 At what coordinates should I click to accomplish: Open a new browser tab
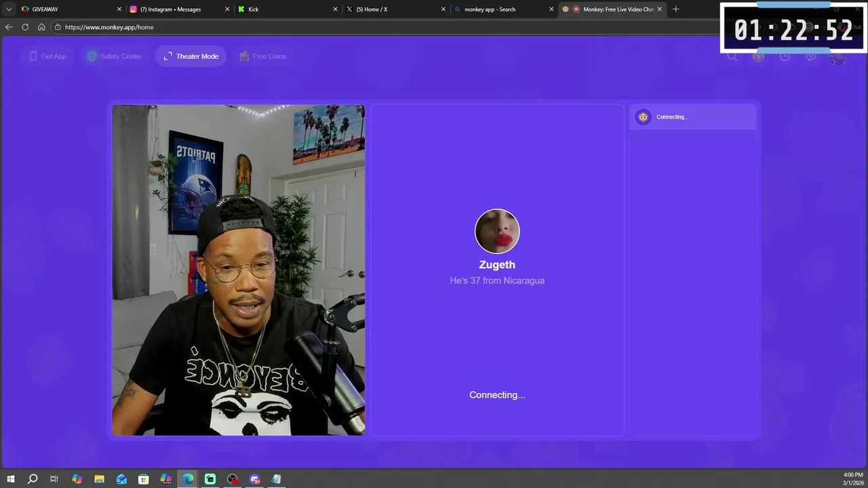click(x=675, y=9)
